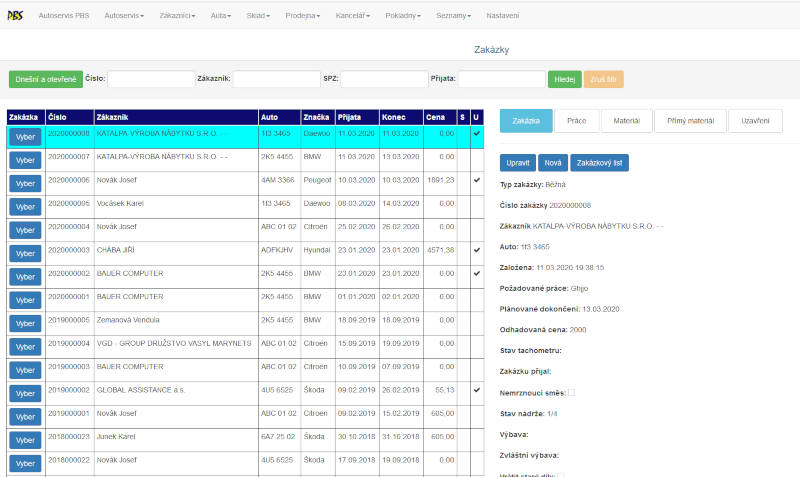Click the PBS logo icon
Screen dimensions: 800x477
point(15,16)
